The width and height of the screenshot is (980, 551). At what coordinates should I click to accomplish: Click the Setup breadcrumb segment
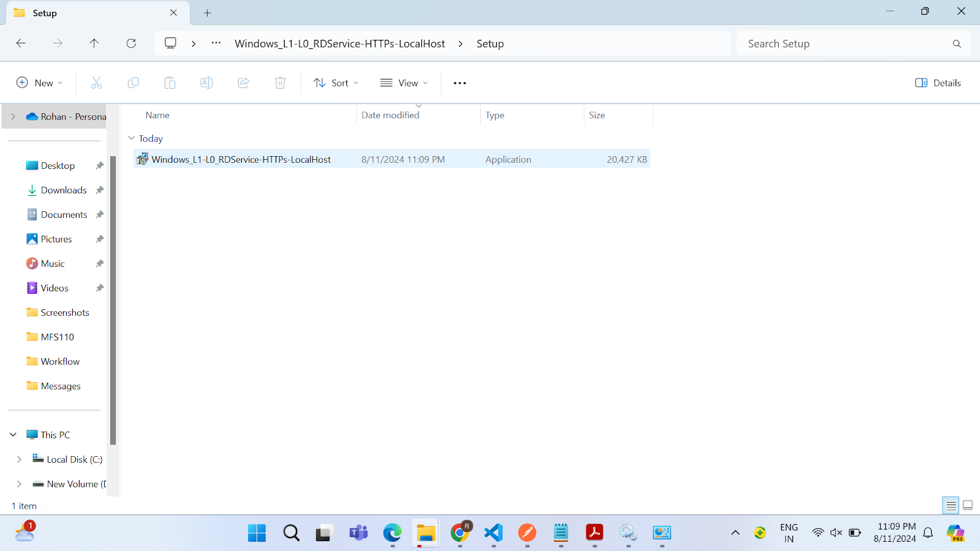pos(490,43)
